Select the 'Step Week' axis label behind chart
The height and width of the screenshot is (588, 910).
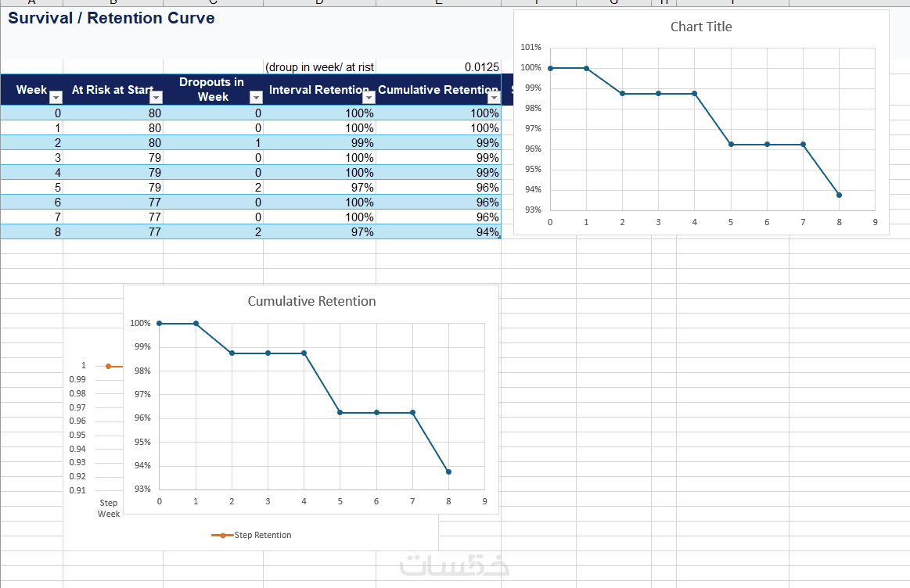pyautogui.click(x=109, y=508)
